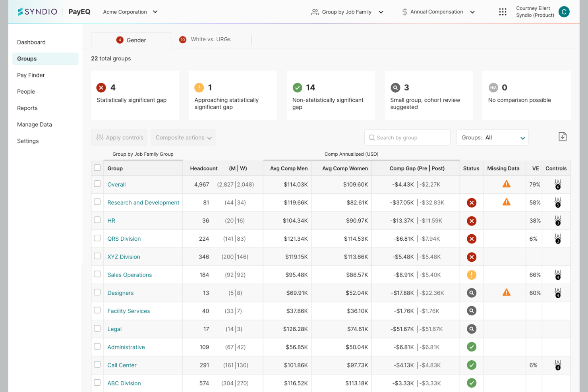Open the QRS Division group link

[124, 239]
